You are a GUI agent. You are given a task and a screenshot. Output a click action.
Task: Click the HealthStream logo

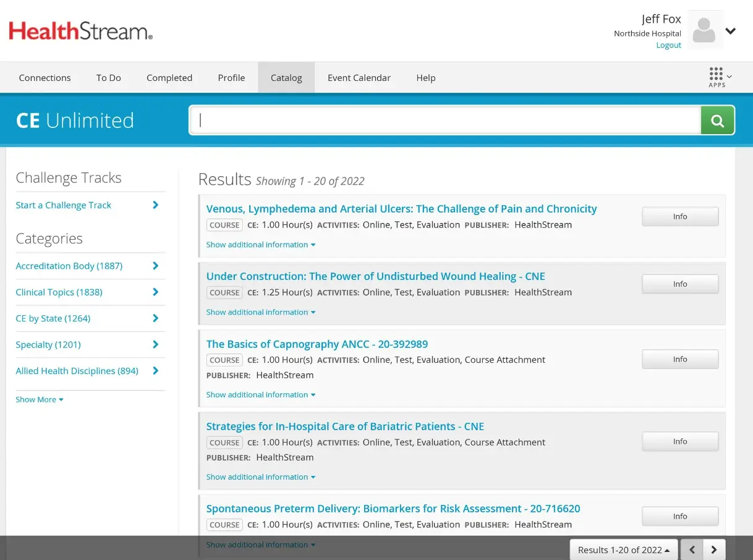click(x=80, y=31)
